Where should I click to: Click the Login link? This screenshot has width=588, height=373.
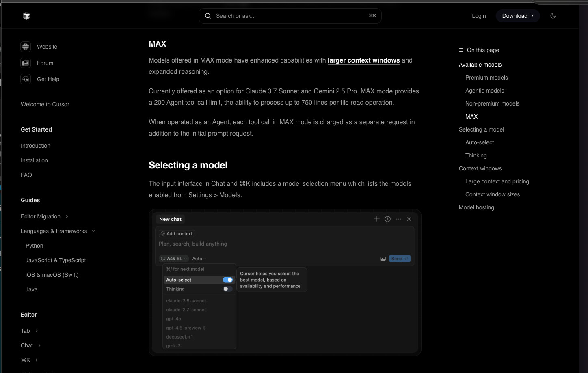click(479, 16)
